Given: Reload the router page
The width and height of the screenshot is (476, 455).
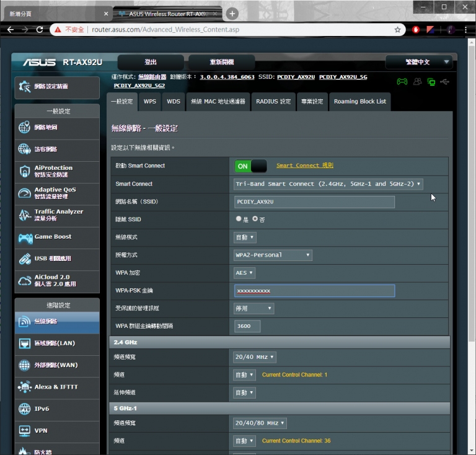Looking at the screenshot, I should pyautogui.click(x=40, y=29).
